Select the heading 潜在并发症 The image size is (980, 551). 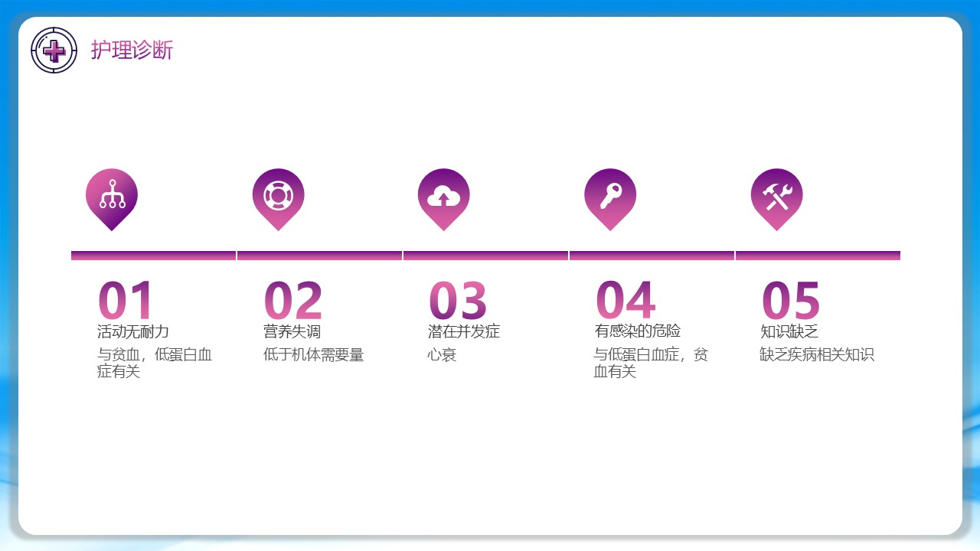click(464, 331)
